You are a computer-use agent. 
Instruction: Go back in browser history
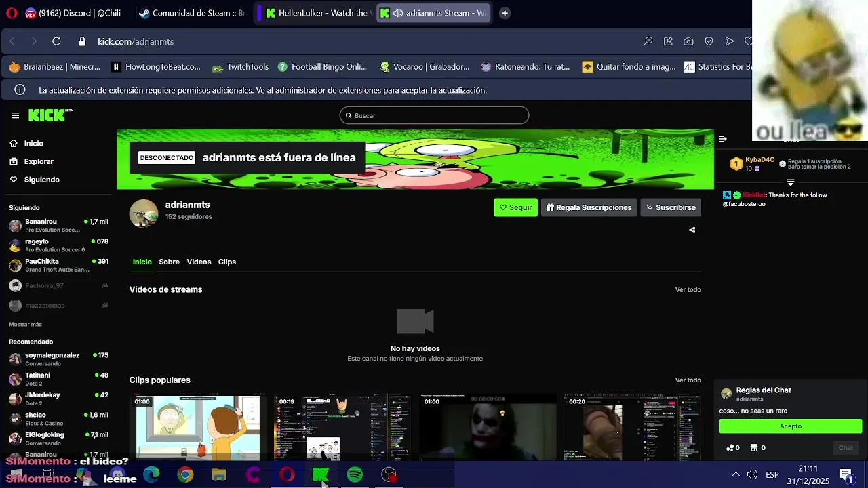click(x=12, y=41)
